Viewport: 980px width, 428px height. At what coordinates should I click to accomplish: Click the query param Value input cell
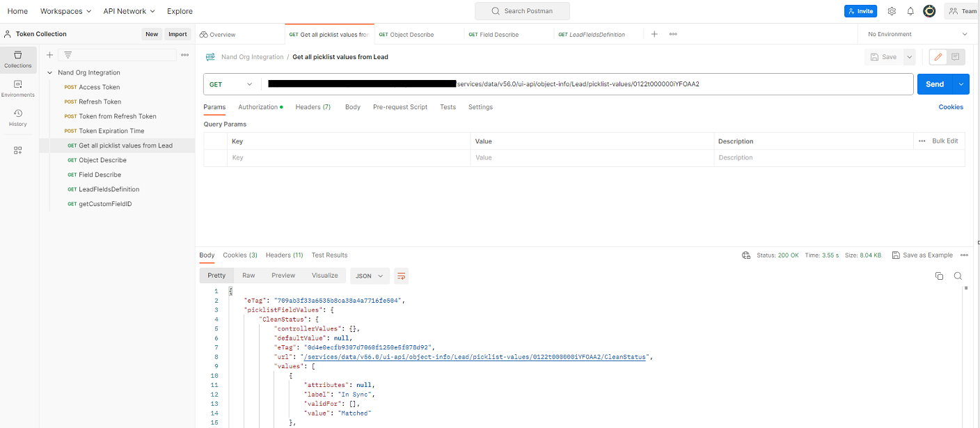(x=593, y=158)
